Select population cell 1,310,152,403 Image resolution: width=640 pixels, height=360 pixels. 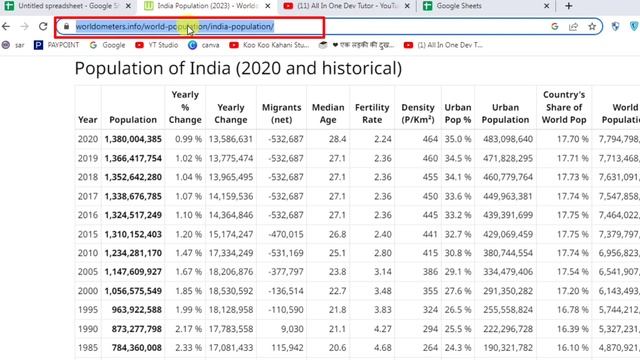click(133, 234)
